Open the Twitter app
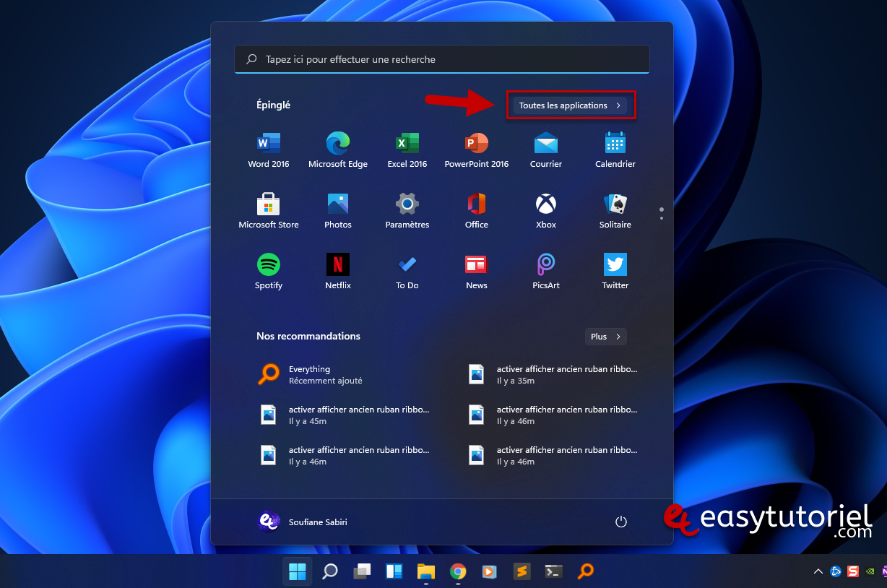 [x=615, y=272]
